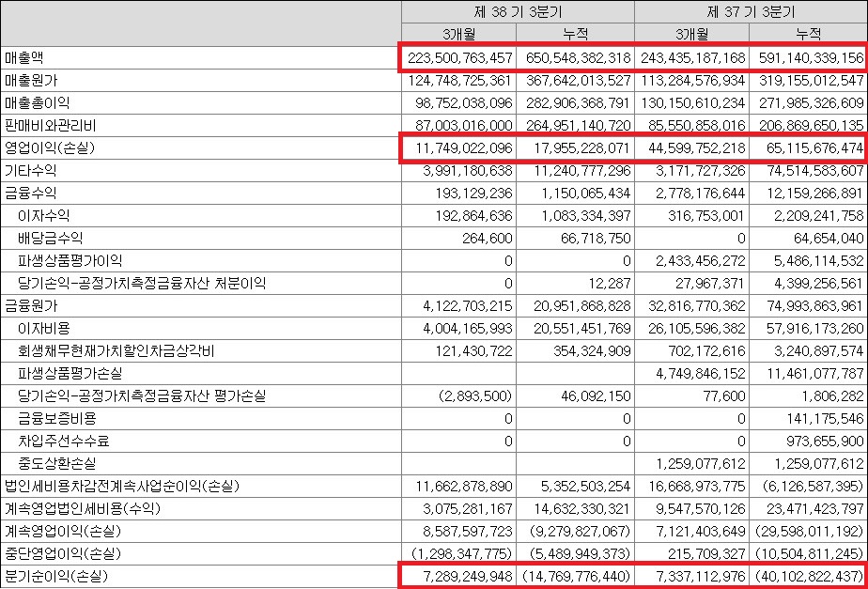Select the 차입주선수수료 row label
The width and height of the screenshot is (868, 589).
pyautogui.click(x=63, y=442)
